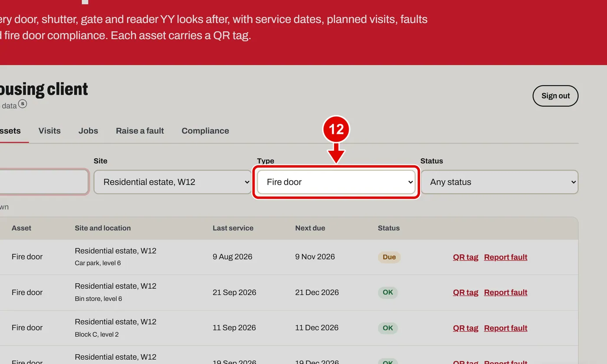Click the Status column header in table
This screenshot has width=607, height=364.
point(388,228)
